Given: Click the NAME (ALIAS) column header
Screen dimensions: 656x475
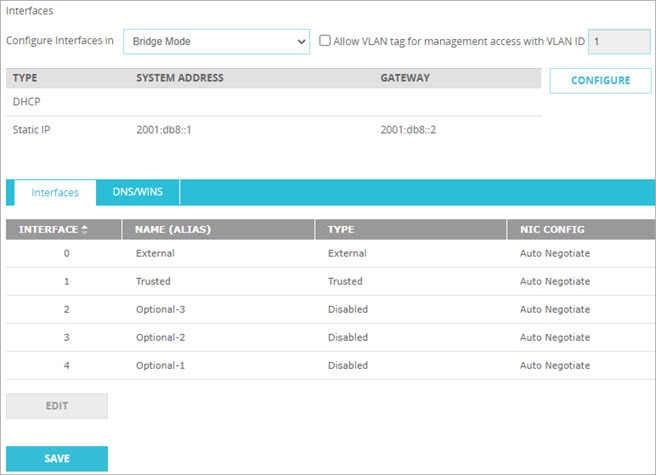Looking at the screenshot, I should (173, 230).
